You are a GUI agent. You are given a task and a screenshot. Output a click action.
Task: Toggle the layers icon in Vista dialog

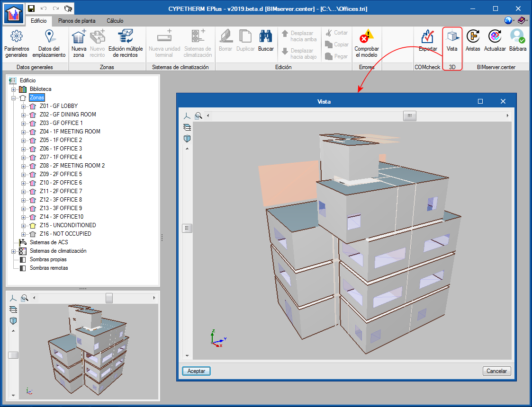187,127
